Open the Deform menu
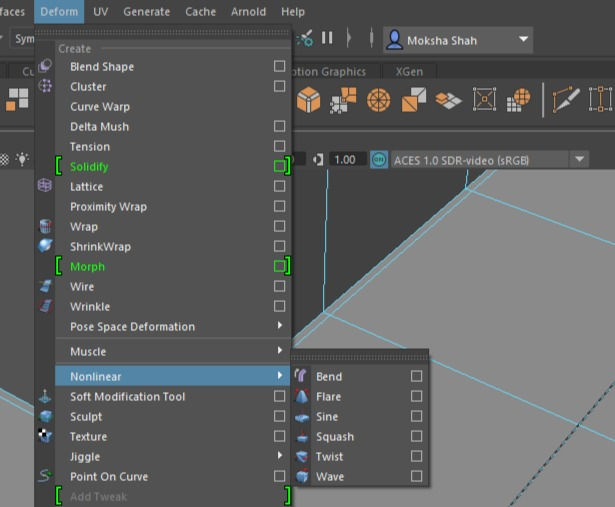The height and width of the screenshot is (507, 615). coord(59,12)
